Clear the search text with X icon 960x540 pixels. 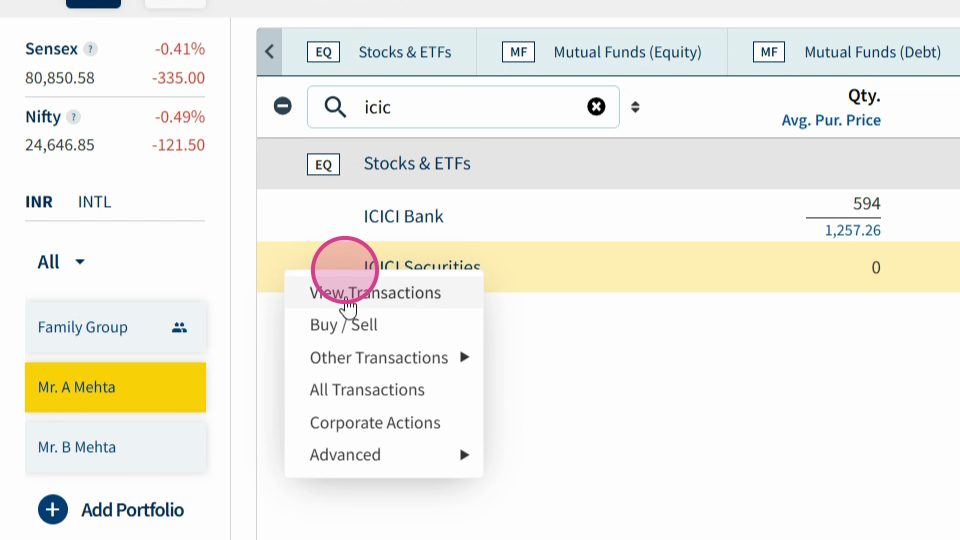[x=596, y=107]
